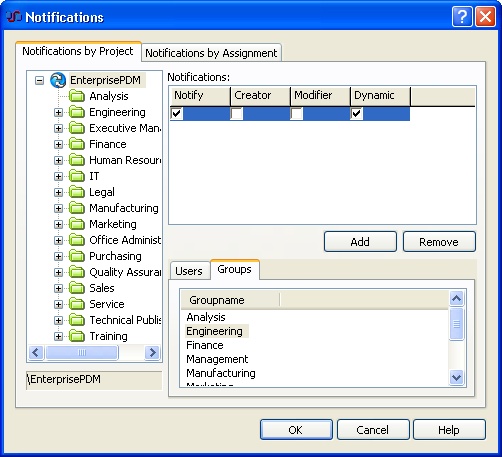Select the Sales label in the tree
This screenshot has width=502, height=457.
(x=102, y=288)
